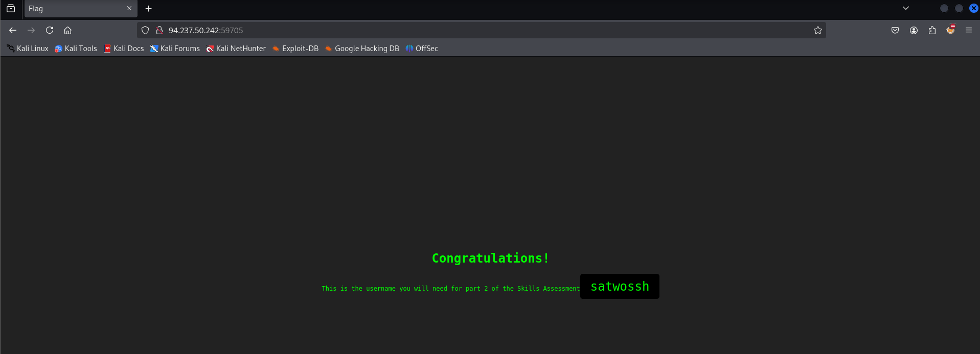980x354 pixels.
Task: Open the Exploit-DB bookmark
Action: (295, 49)
